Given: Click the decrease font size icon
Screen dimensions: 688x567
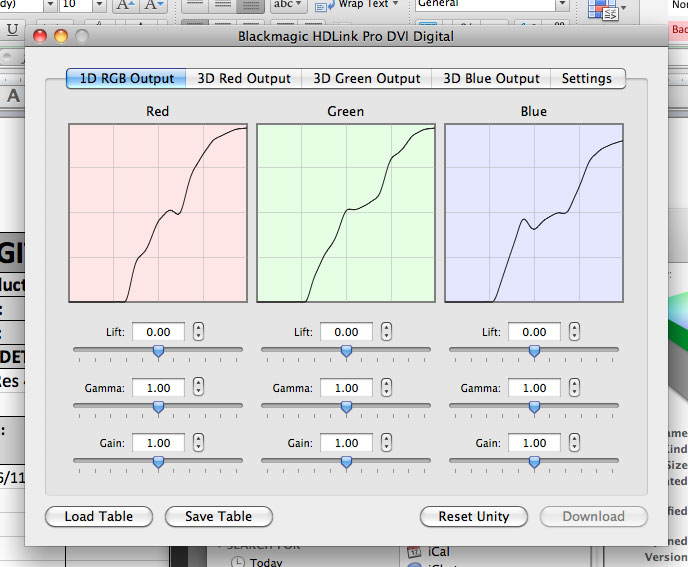Looking at the screenshot, I should point(154,4).
